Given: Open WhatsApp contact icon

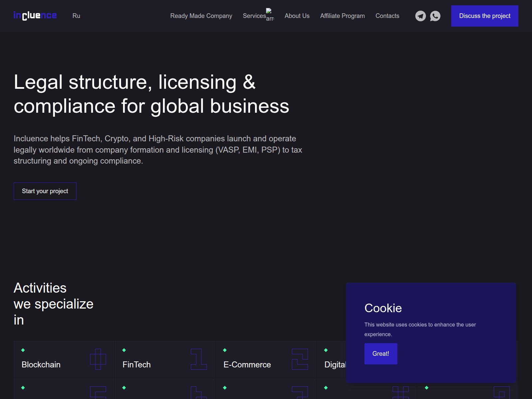Looking at the screenshot, I should tap(435, 16).
